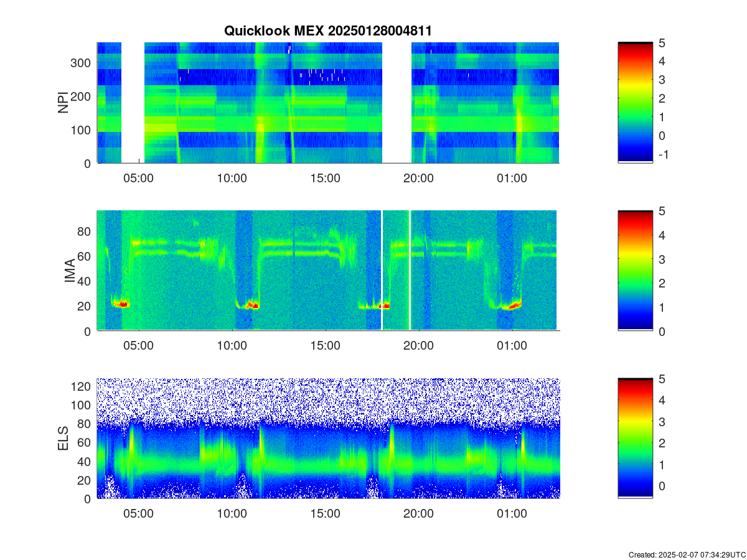Click "15:00" under the IMA plot
Image resolution: width=747 pixels, height=560 pixels.
tap(325, 346)
